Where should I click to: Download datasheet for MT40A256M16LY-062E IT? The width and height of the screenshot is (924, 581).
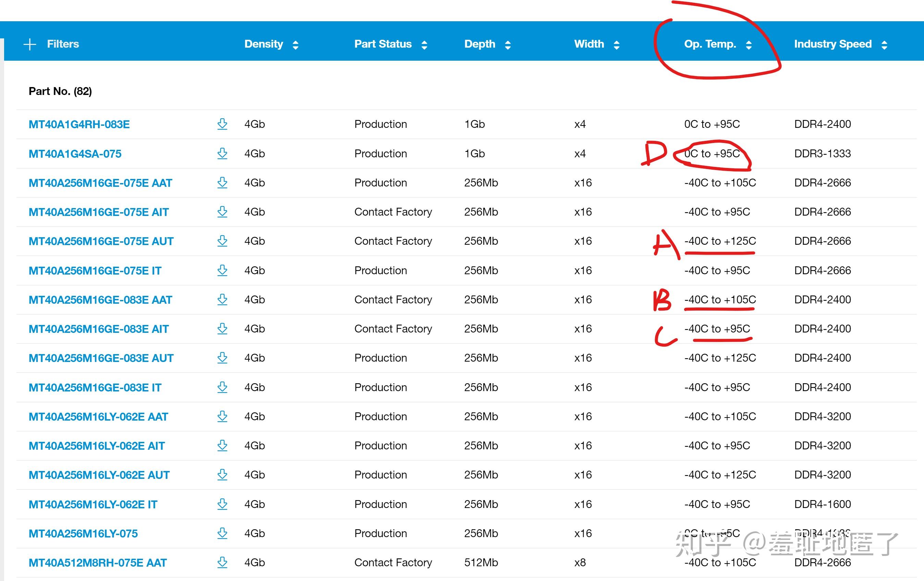pos(222,504)
